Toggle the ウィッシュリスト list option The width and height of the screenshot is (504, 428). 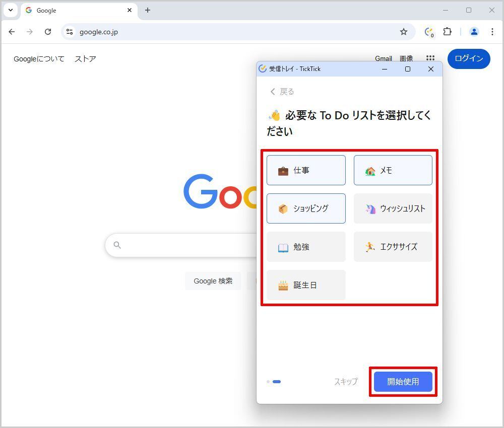[393, 208]
